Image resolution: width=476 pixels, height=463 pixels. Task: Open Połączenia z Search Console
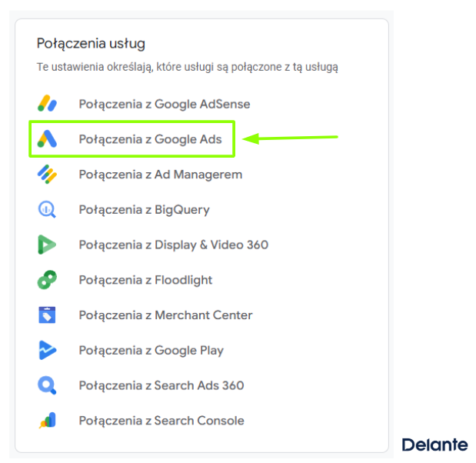[161, 421]
